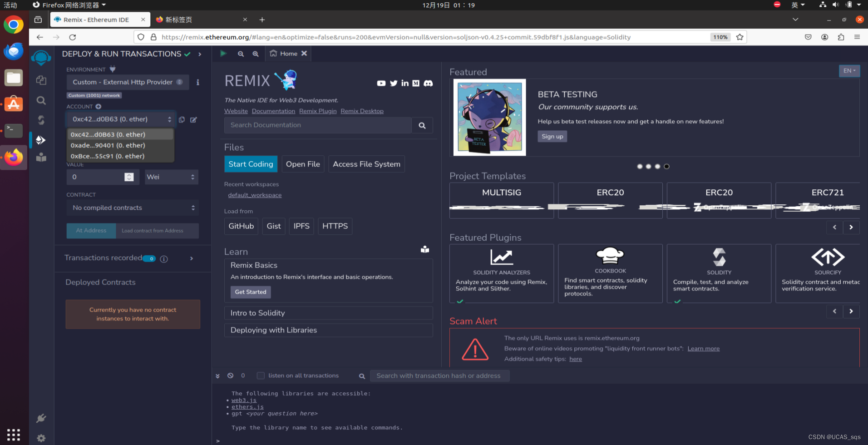Increment the Value stepper

[x=129, y=175]
